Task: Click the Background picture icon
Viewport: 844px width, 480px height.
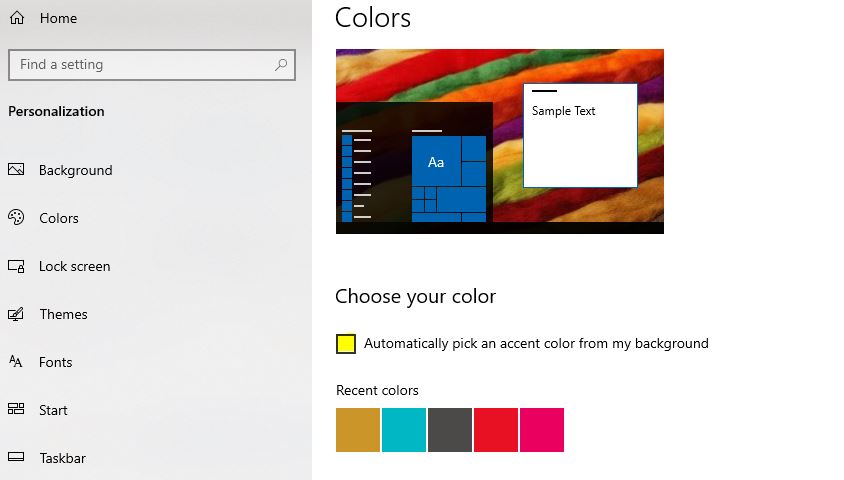Action: [x=16, y=170]
